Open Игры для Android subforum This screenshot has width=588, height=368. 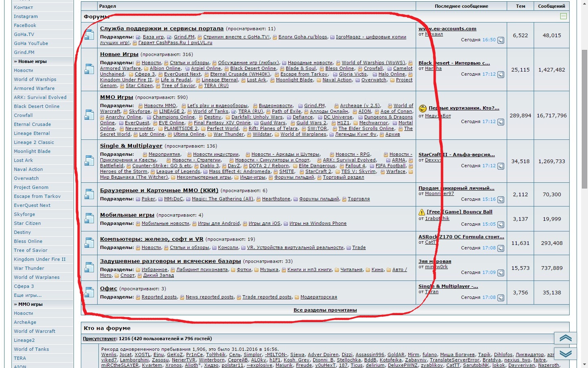(x=219, y=224)
